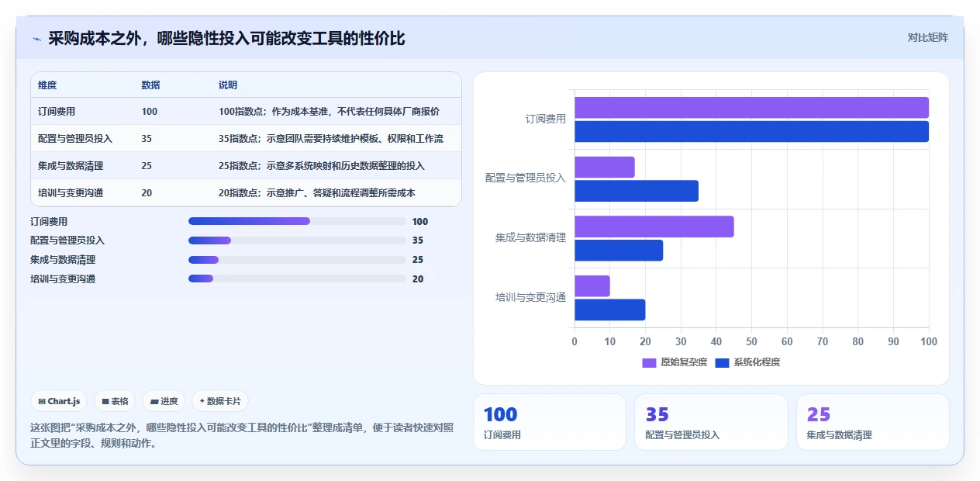Click the 50 tick on chart x-axis

click(751, 342)
